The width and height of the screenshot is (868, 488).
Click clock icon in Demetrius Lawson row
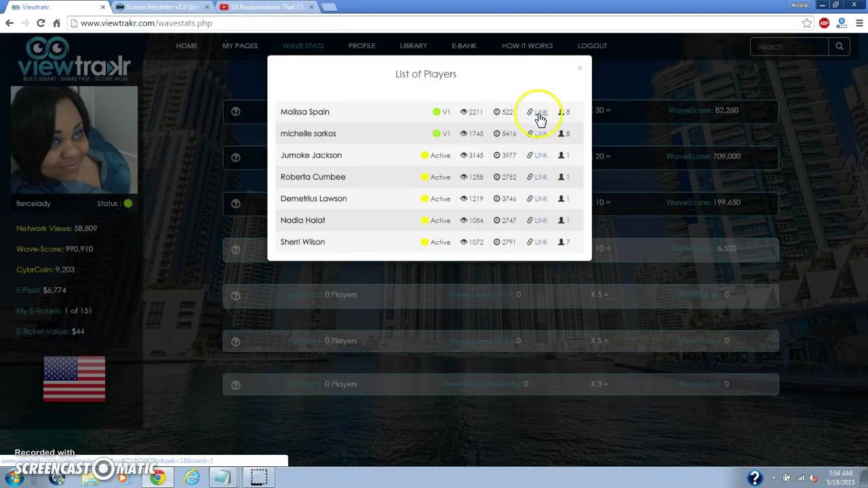[497, 199]
